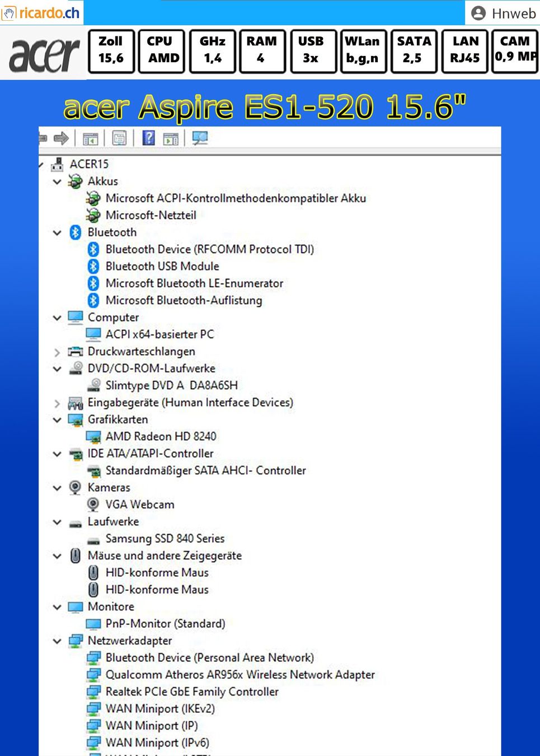Click the Acer brand logo
Viewport: 540px width, 756px height.
click(x=44, y=55)
